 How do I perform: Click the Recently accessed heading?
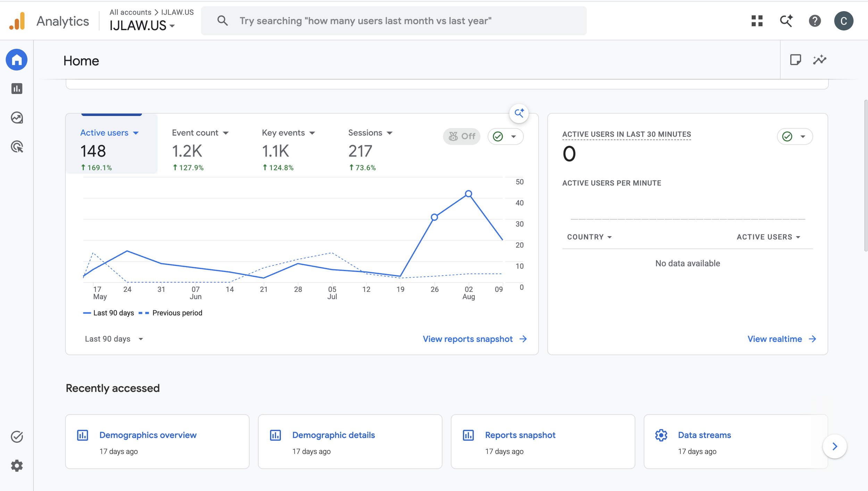coord(113,388)
